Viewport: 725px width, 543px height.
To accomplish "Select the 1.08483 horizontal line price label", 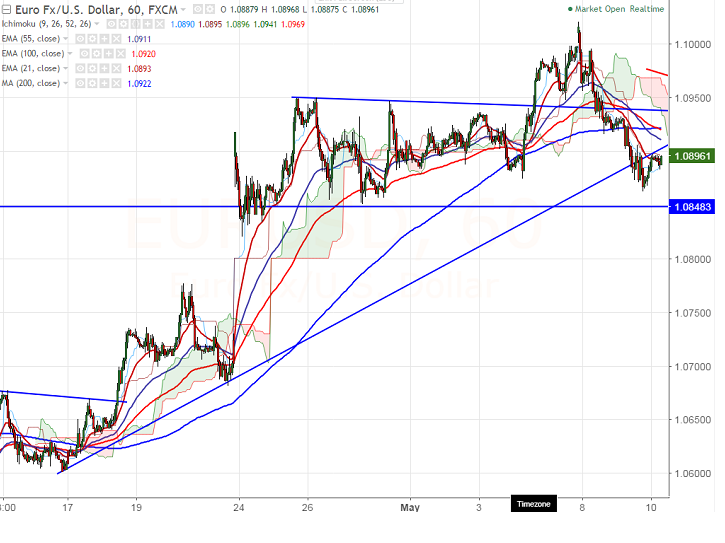I will (x=692, y=207).
